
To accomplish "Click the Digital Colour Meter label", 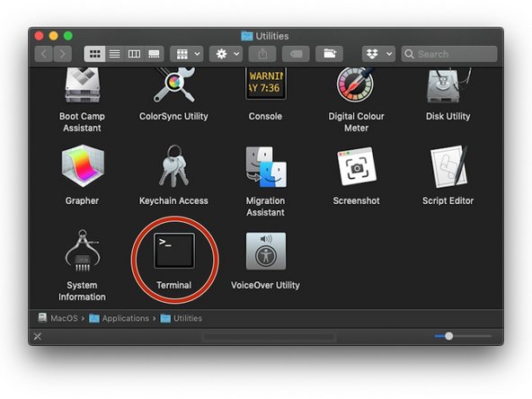I will pyautogui.click(x=356, y=122).
